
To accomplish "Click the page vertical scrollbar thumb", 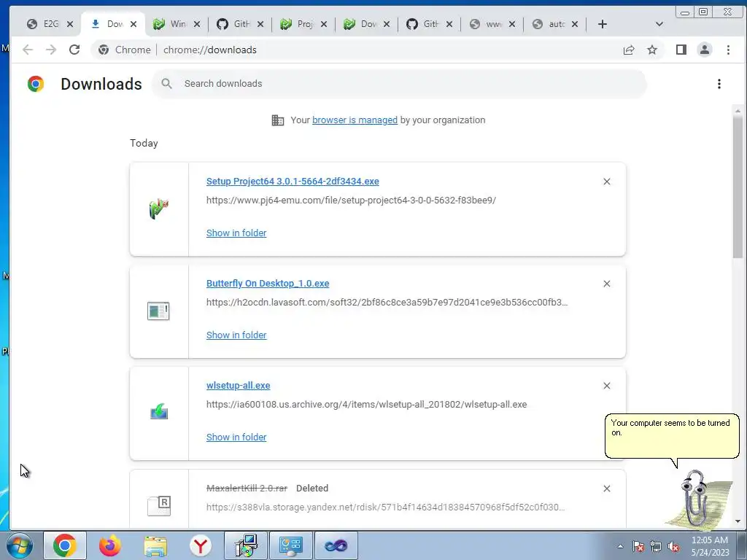I will point(738,187).
